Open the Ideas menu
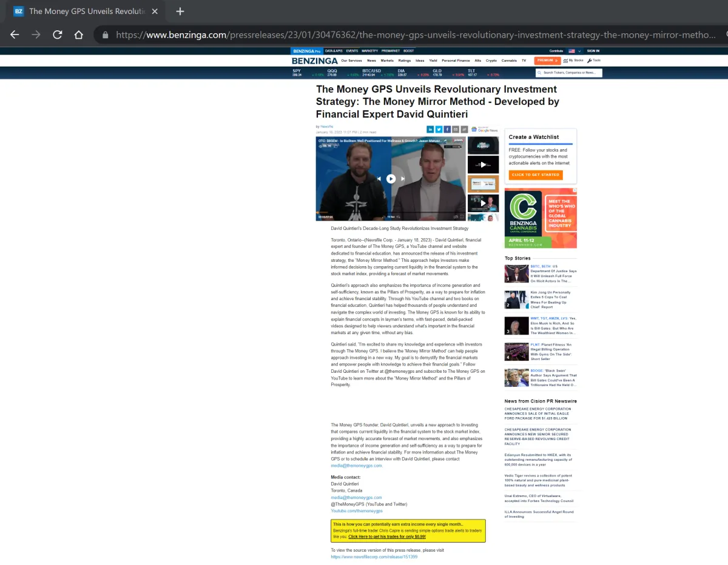This screenshot has width=728, height=565. coord(420,61)
